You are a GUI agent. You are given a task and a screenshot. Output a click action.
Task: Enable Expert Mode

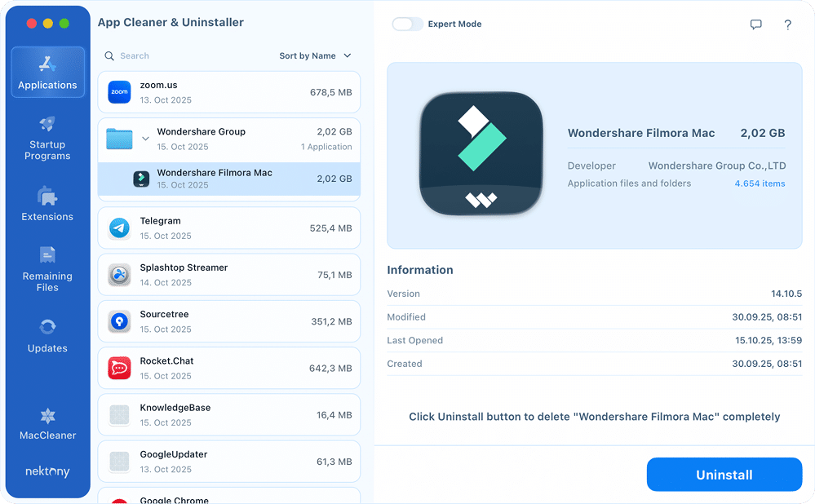coord(408,24)
